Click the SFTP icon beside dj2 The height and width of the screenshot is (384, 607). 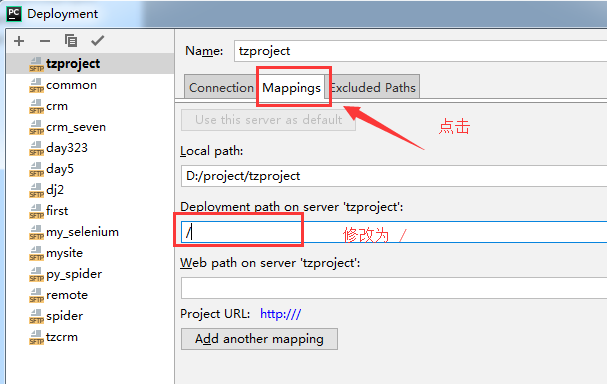pos(36,190)
